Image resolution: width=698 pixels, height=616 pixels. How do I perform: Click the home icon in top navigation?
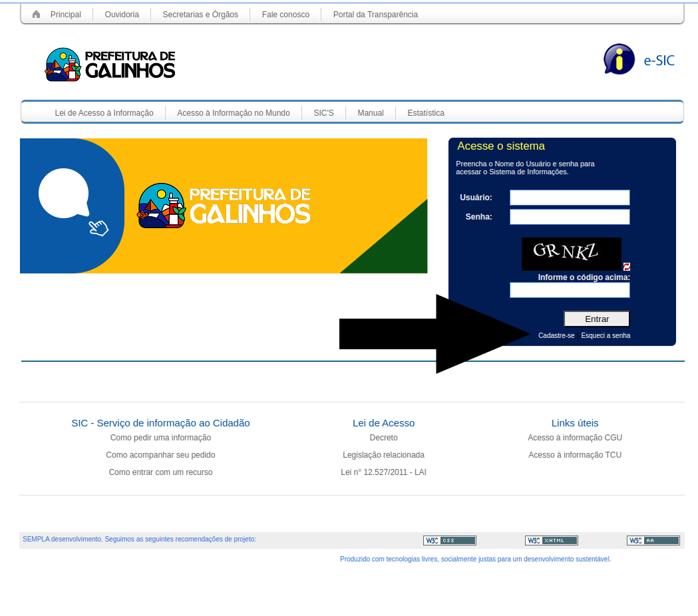37,15
